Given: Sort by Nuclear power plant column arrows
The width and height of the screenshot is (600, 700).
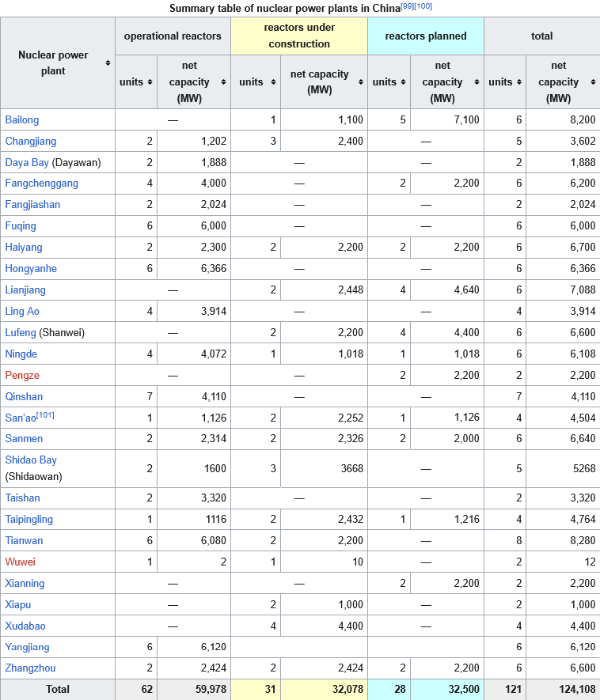Looking at the screenshot, I should pyautogui.click(x=108, y=63).
